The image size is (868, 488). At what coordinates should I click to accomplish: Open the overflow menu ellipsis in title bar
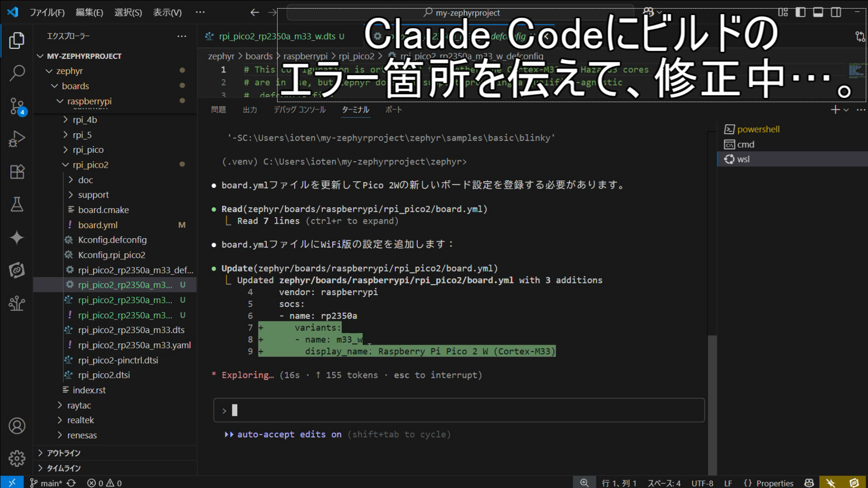pos(200,12)
